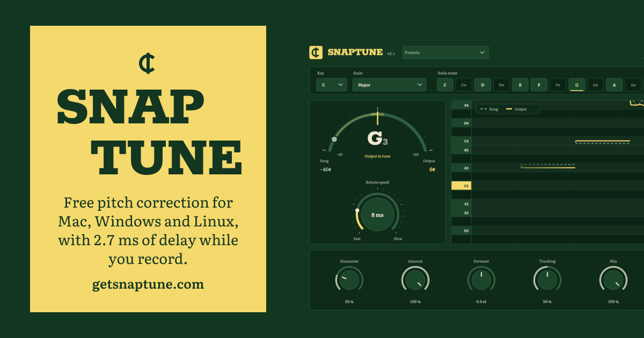This screenshot has height=338, width=644.
Task: Click the 0¢ Output value
Action: (432, 170)
